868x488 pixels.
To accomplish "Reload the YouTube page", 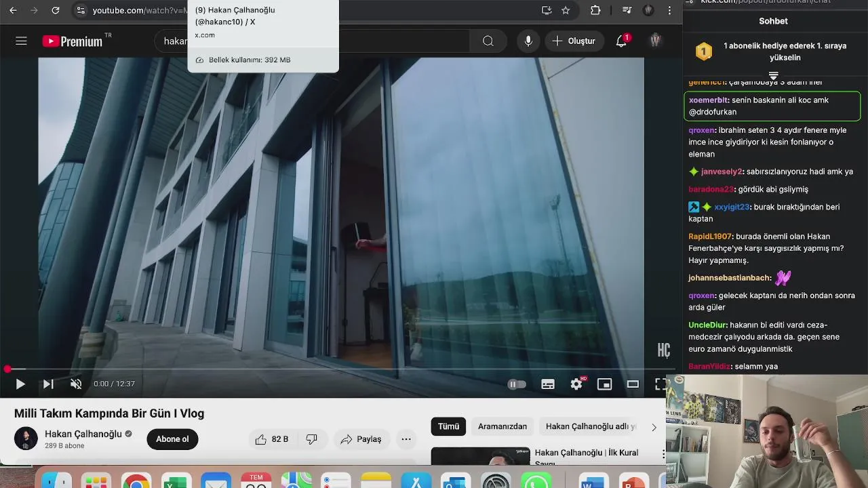I will (x=56, y=10).
